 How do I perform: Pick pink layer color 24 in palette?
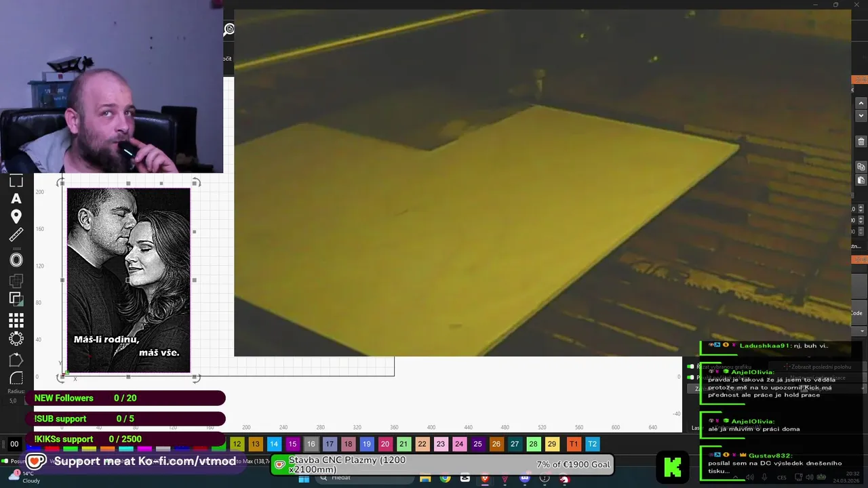pyautogui.click(x=459, y=445)
